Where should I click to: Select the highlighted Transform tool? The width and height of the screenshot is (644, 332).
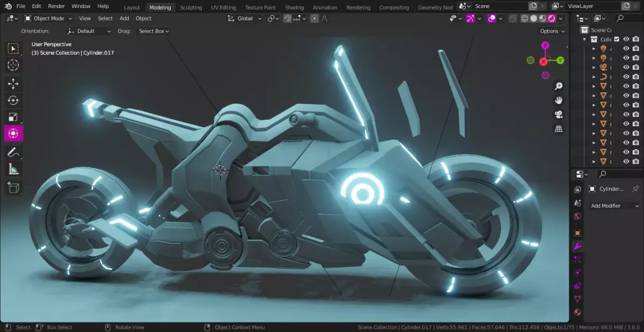click(x=13, y=134)
